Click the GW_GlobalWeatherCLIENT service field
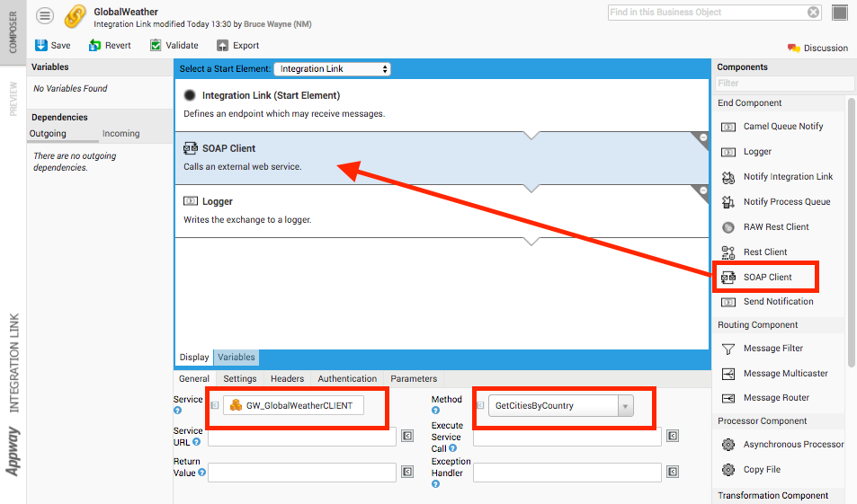The height and width of the screenshot is (504, 857). 293,405
